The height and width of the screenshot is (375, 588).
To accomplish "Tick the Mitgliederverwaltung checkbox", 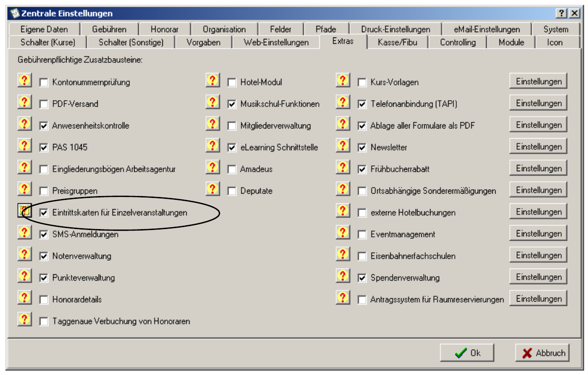I will (232, 126).
